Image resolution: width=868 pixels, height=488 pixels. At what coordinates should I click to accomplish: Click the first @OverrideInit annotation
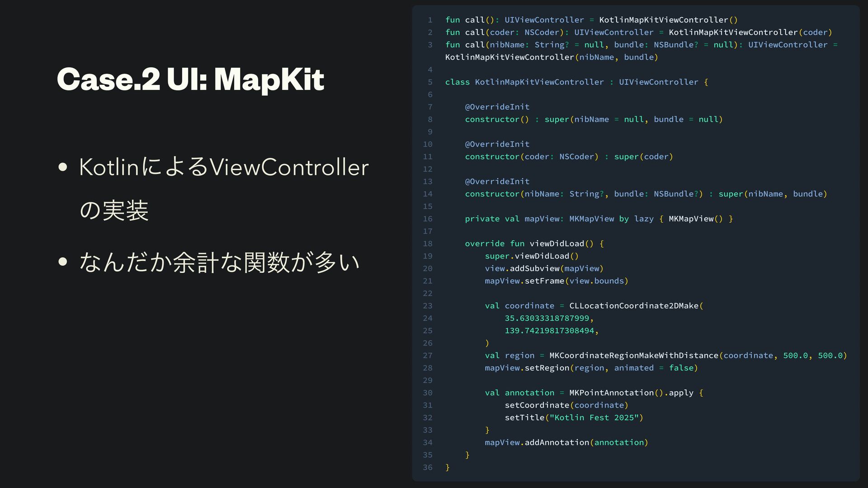(x=497, y=107)
